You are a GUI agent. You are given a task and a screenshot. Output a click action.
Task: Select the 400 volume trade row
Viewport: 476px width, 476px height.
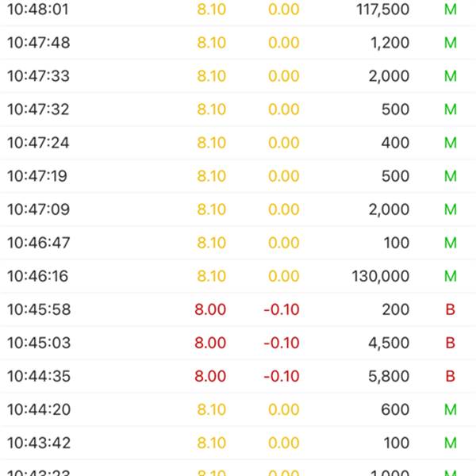[238, 143]
